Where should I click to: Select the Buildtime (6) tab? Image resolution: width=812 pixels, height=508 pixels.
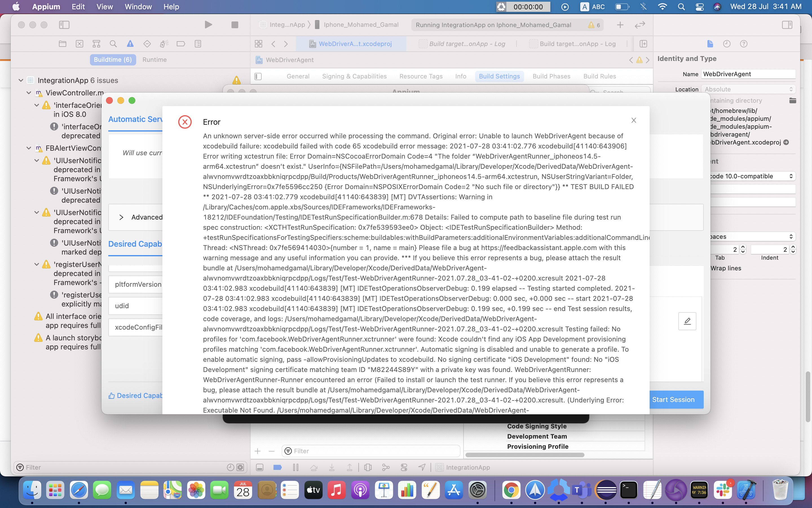tap(113, 60)
